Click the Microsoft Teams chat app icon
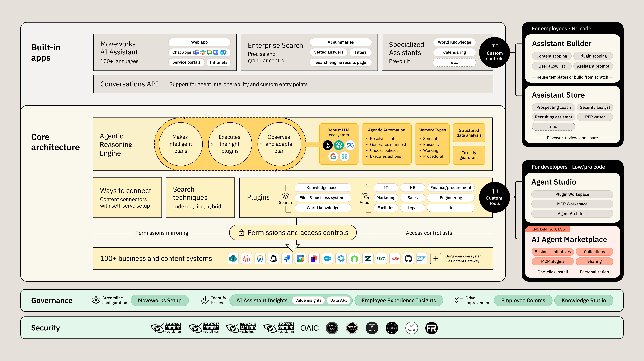The width and height of the screenshot is (644, 361). (196, 52)
